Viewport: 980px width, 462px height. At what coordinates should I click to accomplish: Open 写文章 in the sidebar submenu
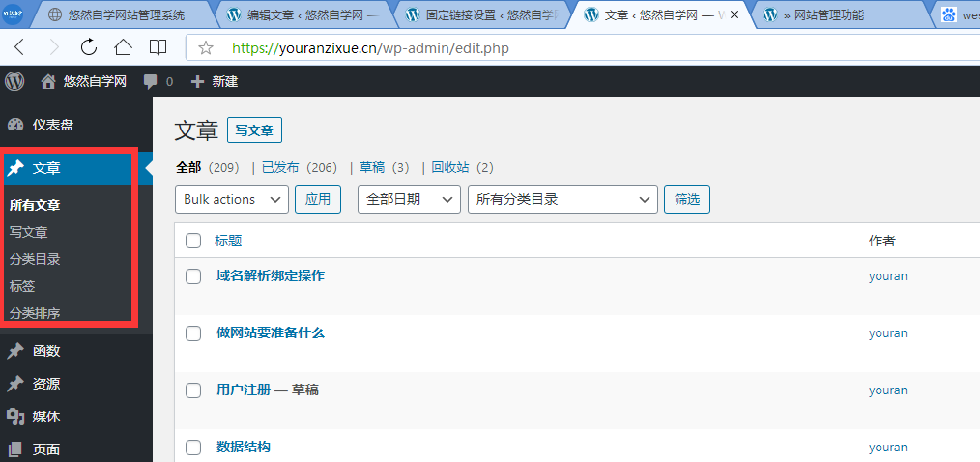(29, 233)
